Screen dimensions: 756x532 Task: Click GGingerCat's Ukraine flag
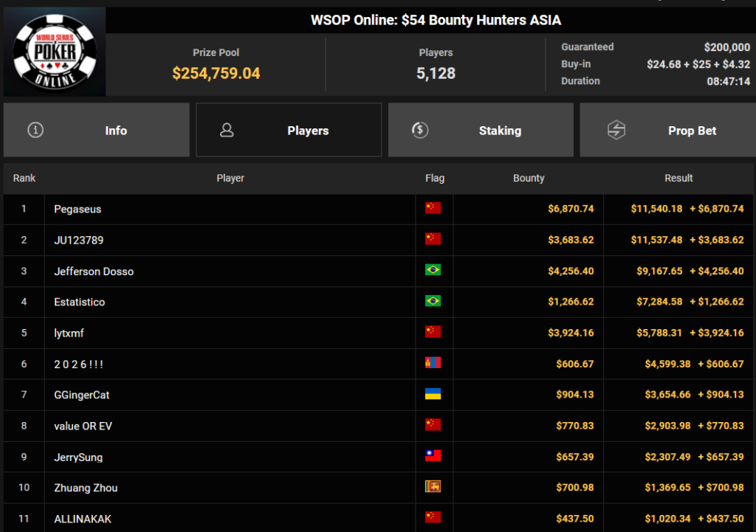click(433, 394)
